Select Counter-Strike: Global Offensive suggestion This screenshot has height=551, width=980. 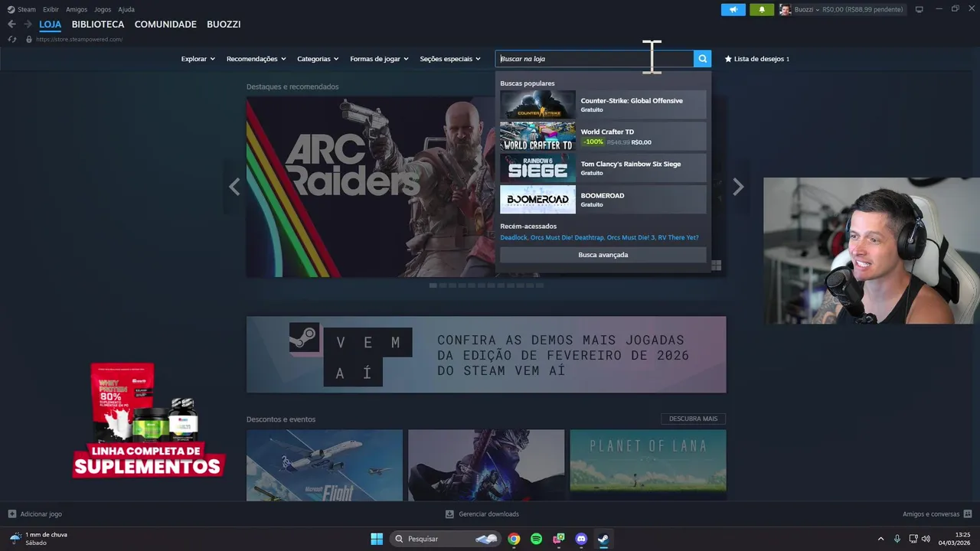coord(603,105)
